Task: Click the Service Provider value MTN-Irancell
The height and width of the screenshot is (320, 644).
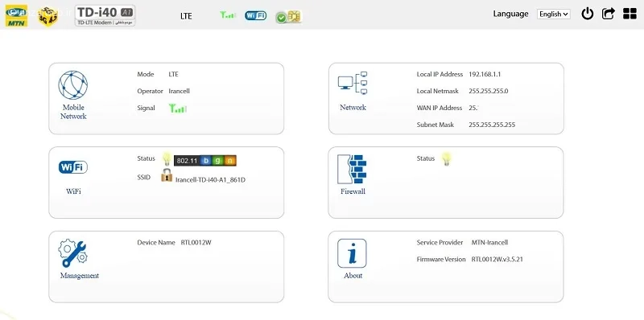Action: [489, 243]
